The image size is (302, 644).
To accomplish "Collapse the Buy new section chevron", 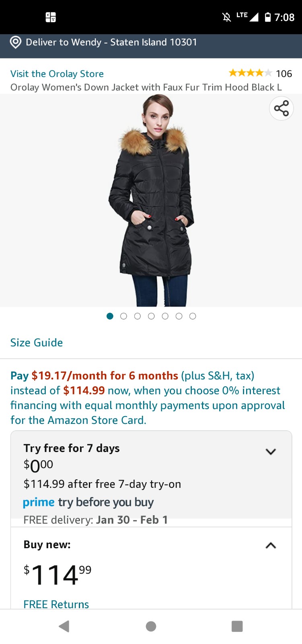I will [271, 546].
